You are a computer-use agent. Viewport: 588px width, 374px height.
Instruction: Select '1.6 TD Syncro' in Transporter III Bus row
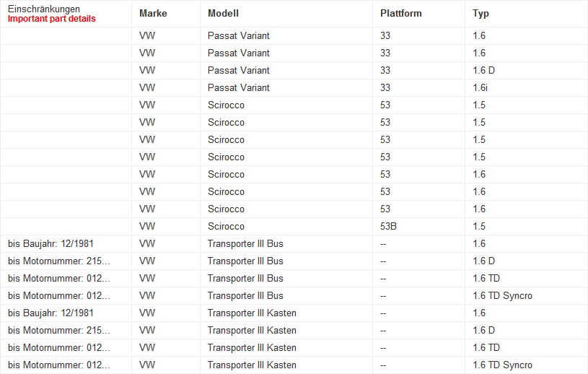pos(502,295)
